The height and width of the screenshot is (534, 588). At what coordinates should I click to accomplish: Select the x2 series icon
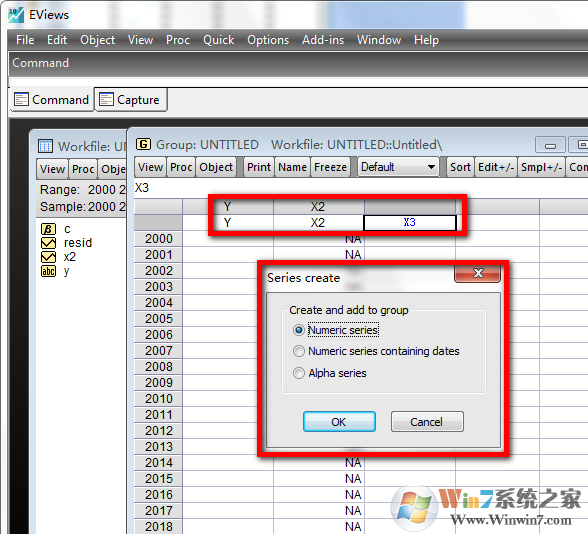click(x=48, y=257)
